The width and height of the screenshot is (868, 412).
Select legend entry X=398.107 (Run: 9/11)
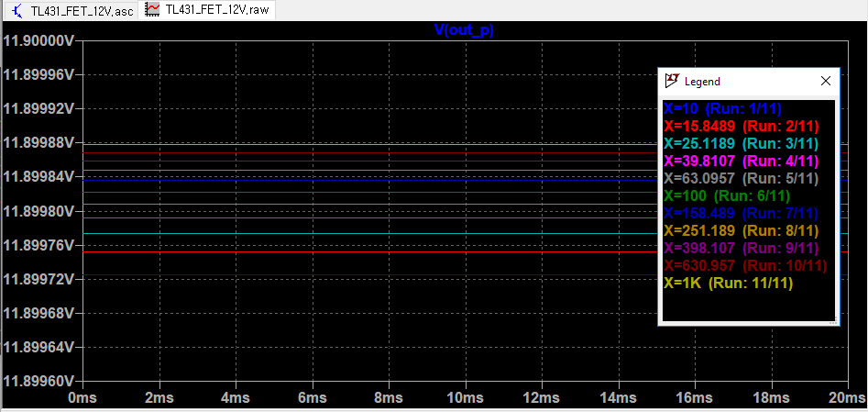[741, 248]
